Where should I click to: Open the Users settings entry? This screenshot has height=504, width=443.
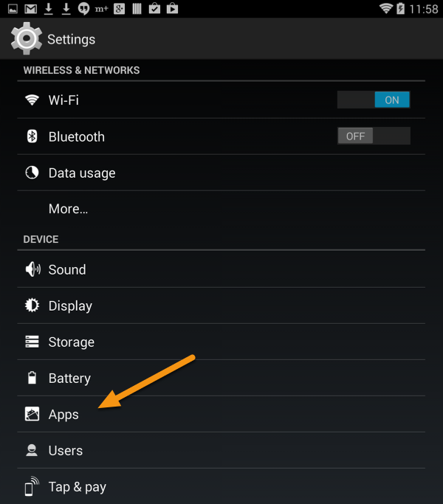pos(221,450)
